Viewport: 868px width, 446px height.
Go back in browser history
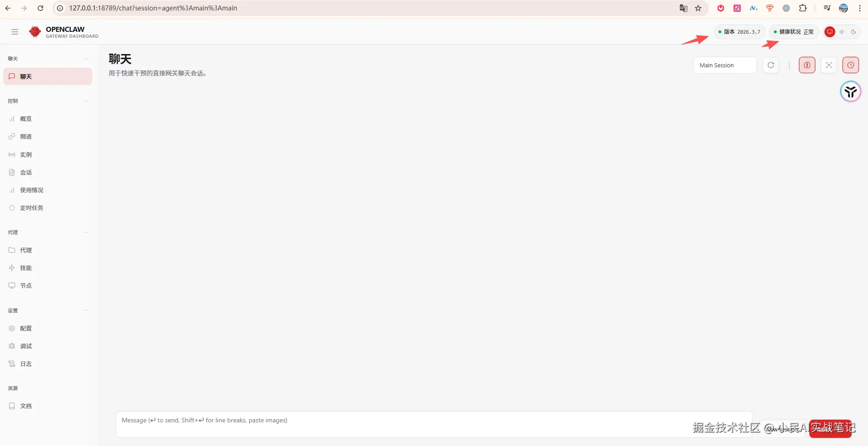8,8
